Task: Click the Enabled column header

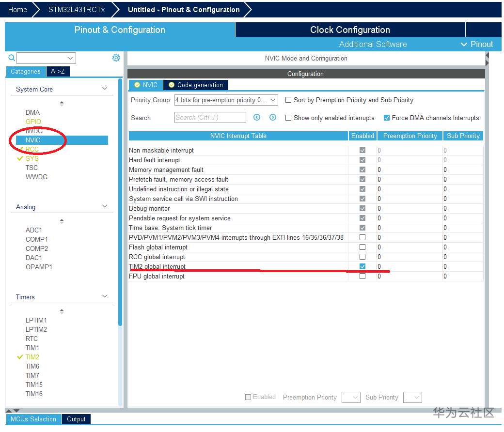Action: [362, 136]
